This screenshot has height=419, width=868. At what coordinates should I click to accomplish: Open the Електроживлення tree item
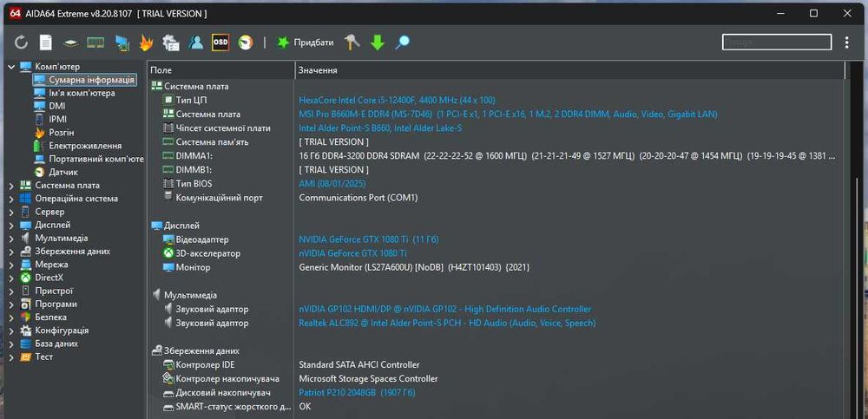pyautogui.click(x=85, y=146)
